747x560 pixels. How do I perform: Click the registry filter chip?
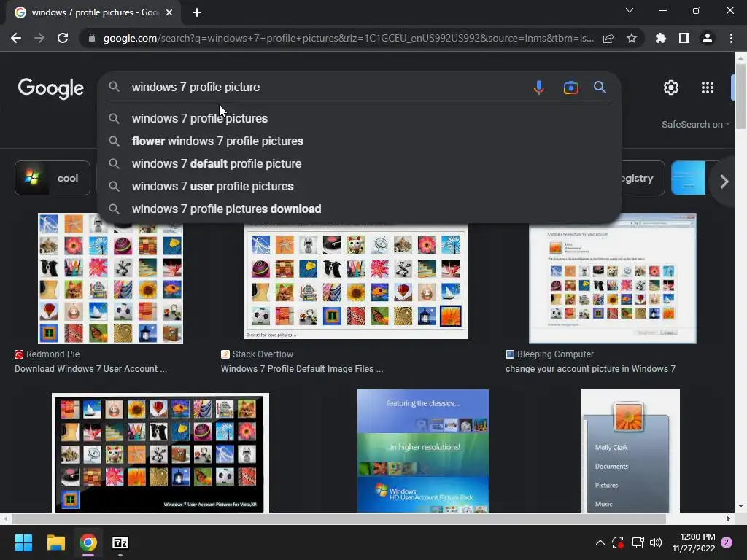[642, 178]
